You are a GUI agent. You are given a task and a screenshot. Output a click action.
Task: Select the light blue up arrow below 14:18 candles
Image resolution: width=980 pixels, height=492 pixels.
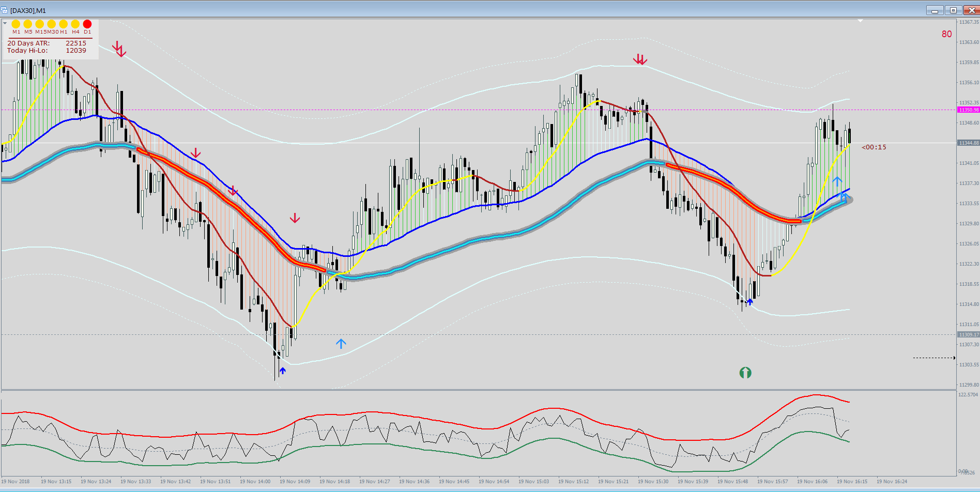click(341, 344)
